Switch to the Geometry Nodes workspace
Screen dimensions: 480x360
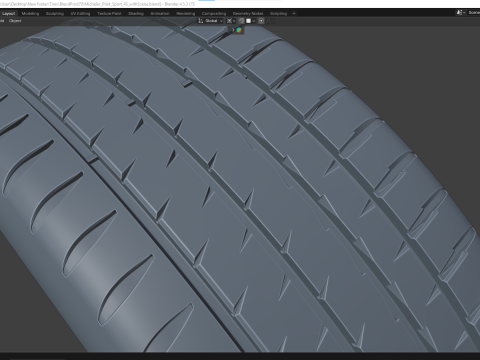248,13
